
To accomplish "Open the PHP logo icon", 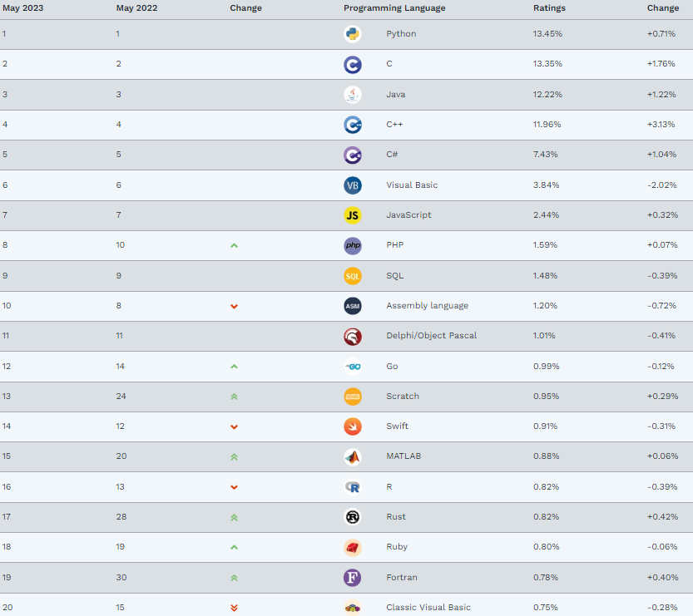I will point(352,245).
